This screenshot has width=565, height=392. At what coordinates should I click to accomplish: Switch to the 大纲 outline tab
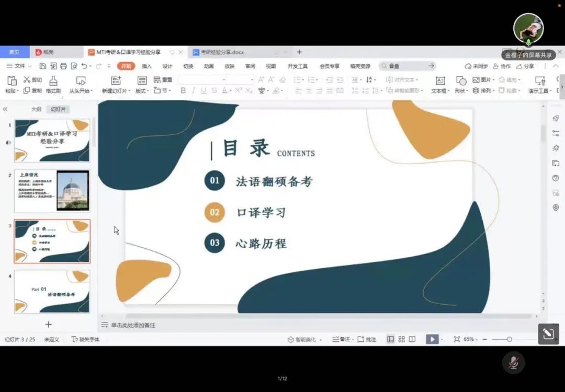[36, 109]
